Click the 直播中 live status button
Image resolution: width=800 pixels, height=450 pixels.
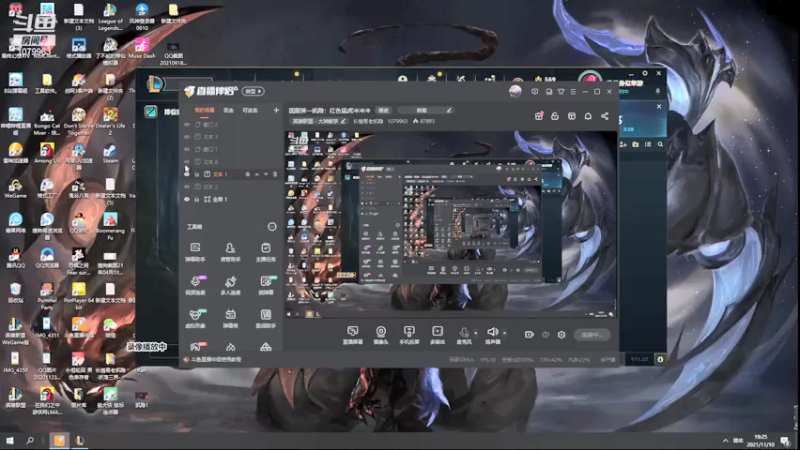point(592,335)
